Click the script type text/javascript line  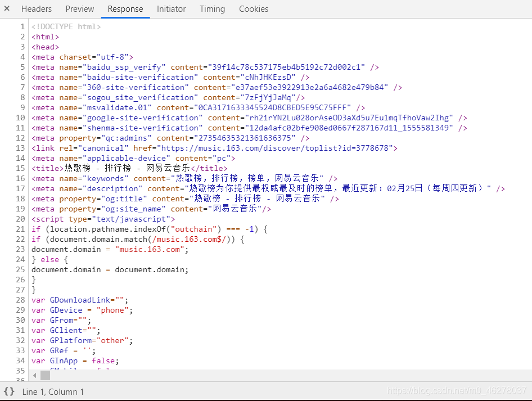(103, 219)
